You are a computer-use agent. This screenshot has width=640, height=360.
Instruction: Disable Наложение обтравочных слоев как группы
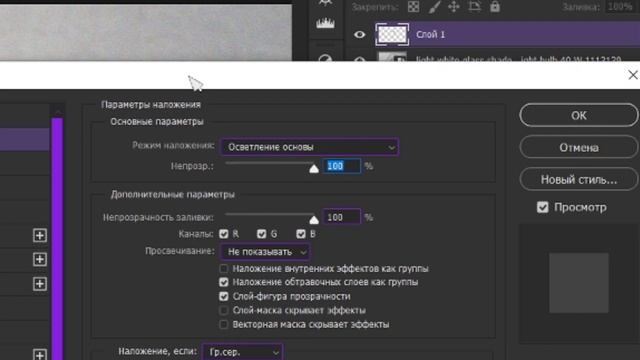point(224,282)
